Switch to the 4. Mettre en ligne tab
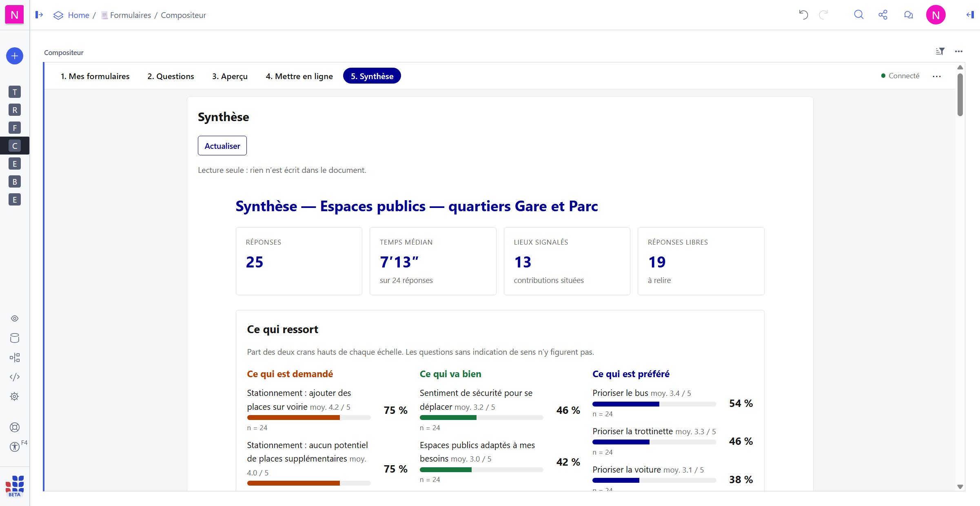The height and width of the screenshot is (506, 980). point(299,76)
